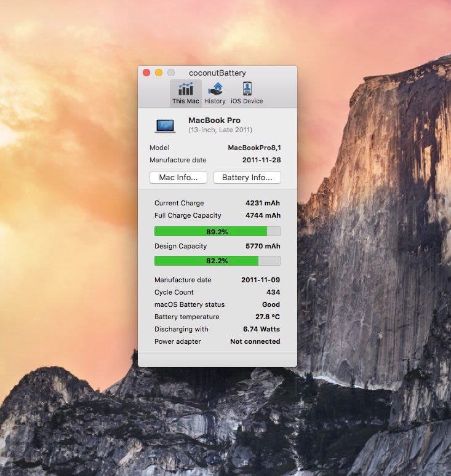Open the Mac Info... button
The image size is (451, 476).
coord(178,177)
